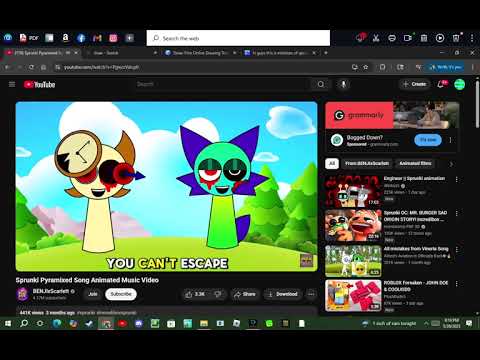Open the YouTube hamburger guide menu
This screenshot has height=360, width=480.
point(12,84)
